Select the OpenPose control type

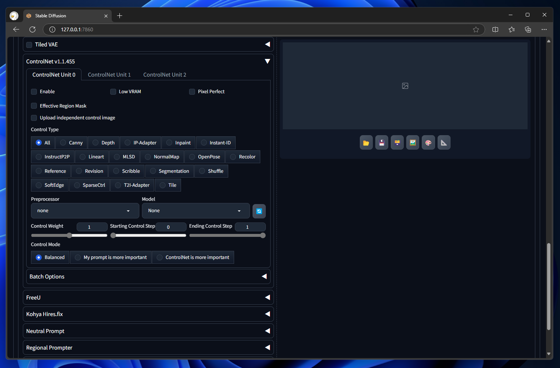[205, 157]
